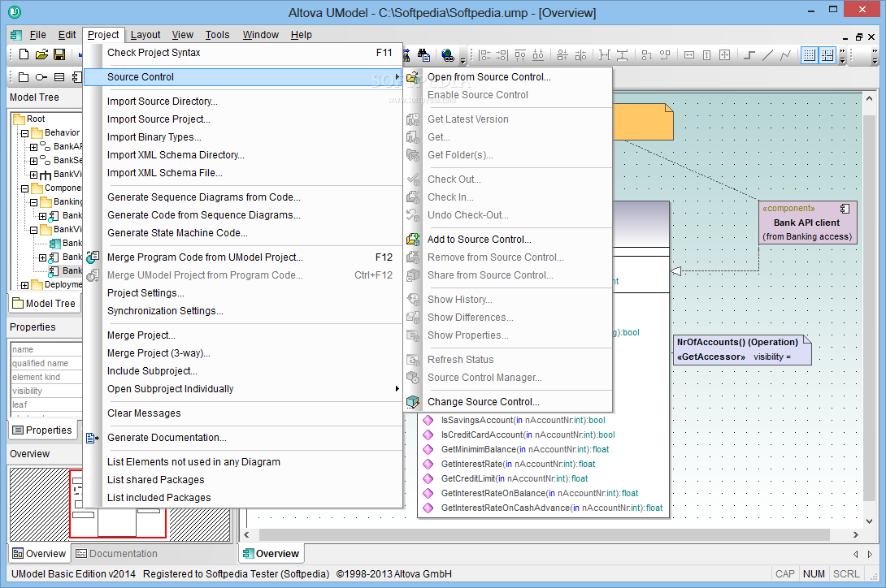Click the globe link toolbar icon
Screen dimensions: 886x588
click(447, 55)
